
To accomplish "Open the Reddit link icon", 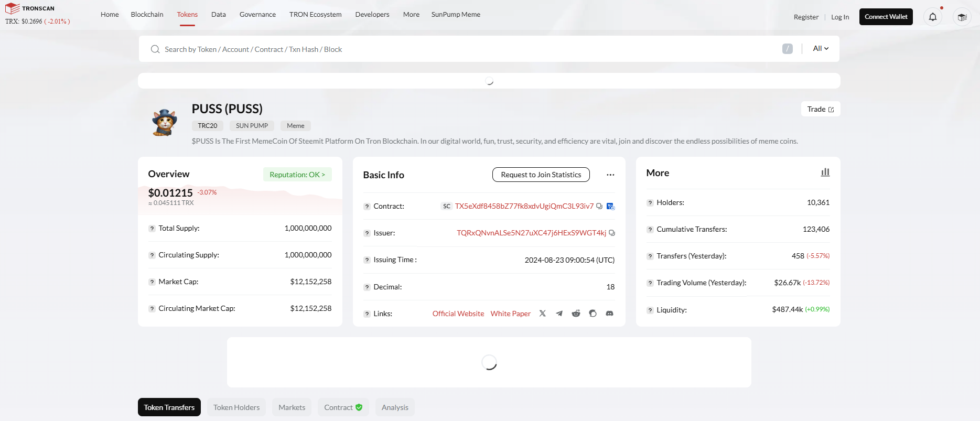I will click(576, 314).
